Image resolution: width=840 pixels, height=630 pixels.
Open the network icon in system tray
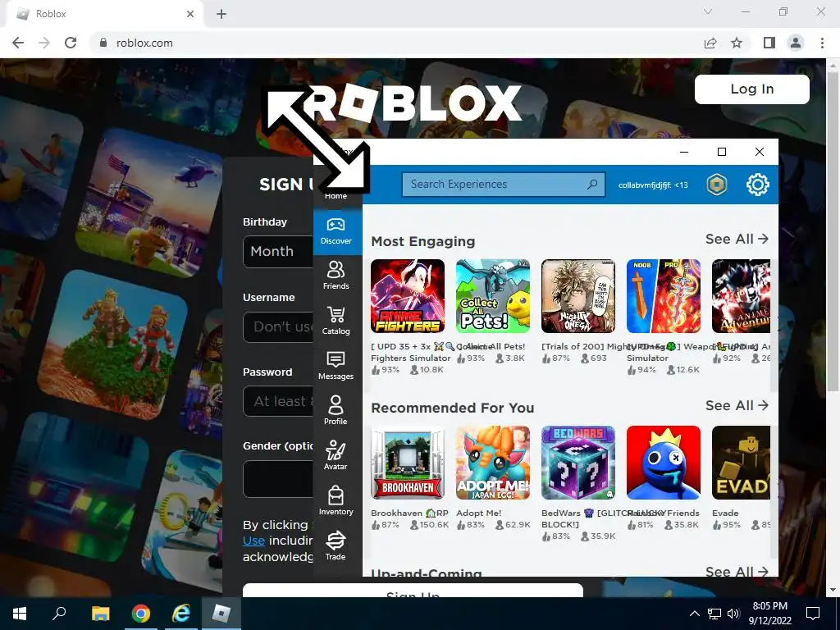(x=714, y=614)
